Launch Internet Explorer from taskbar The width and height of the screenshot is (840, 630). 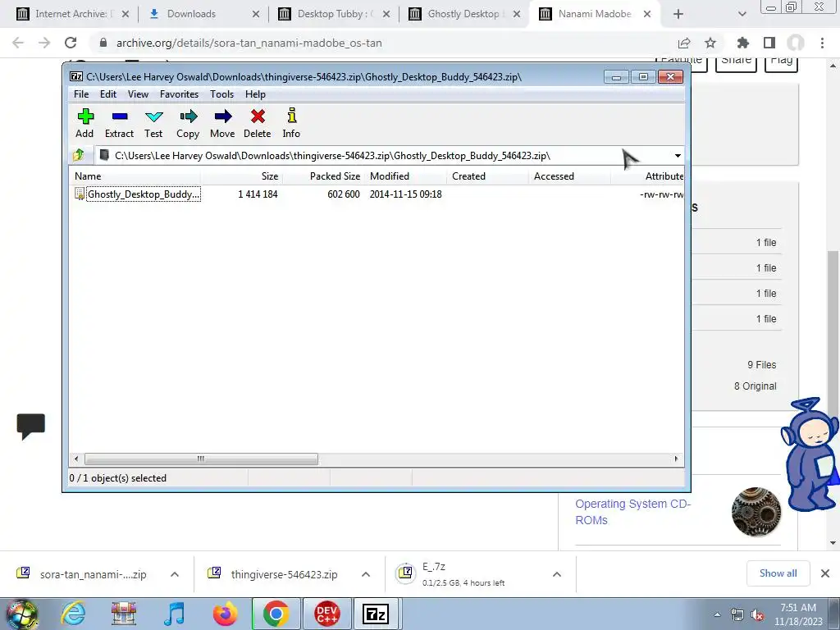pyautogui.click(x=73, y=614)
